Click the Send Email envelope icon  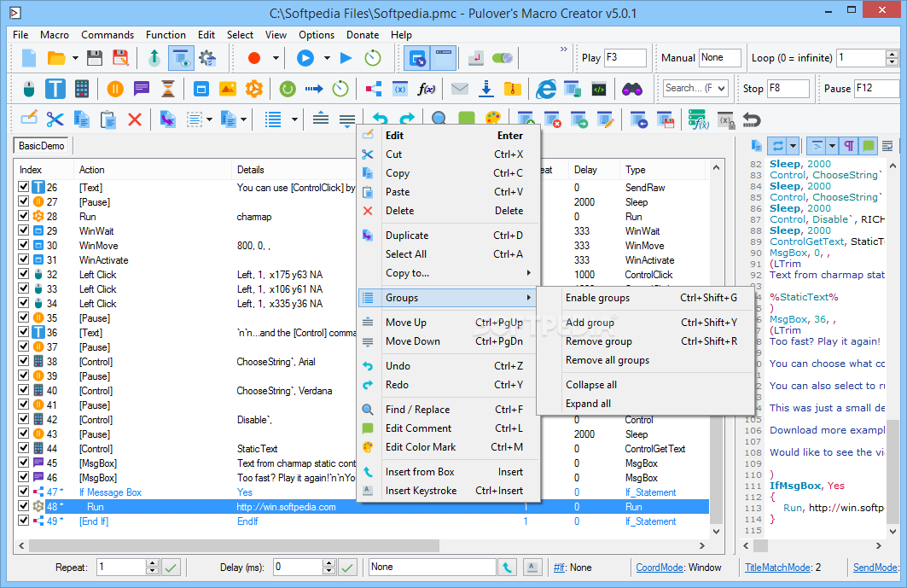(x=460, y=89)
